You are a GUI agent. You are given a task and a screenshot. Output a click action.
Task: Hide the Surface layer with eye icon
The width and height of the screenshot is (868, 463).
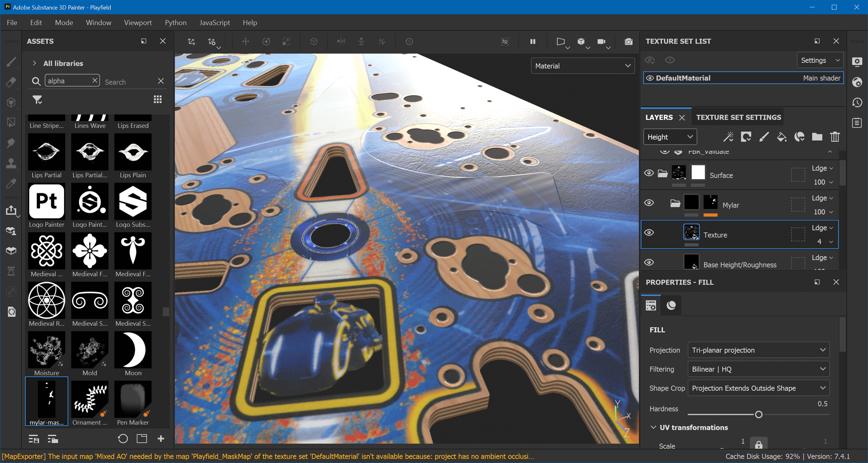(x=649, y=173)
